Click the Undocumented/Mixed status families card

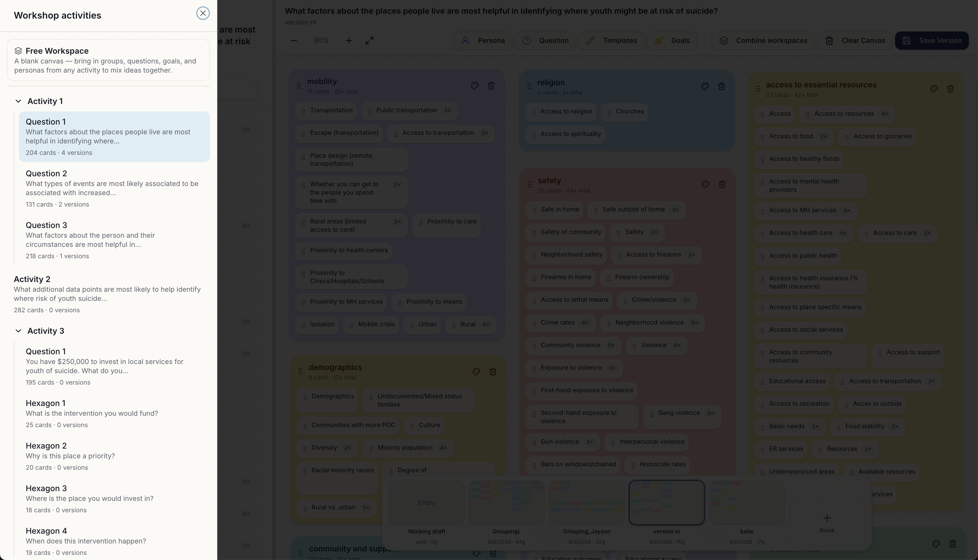pos(419,400)
